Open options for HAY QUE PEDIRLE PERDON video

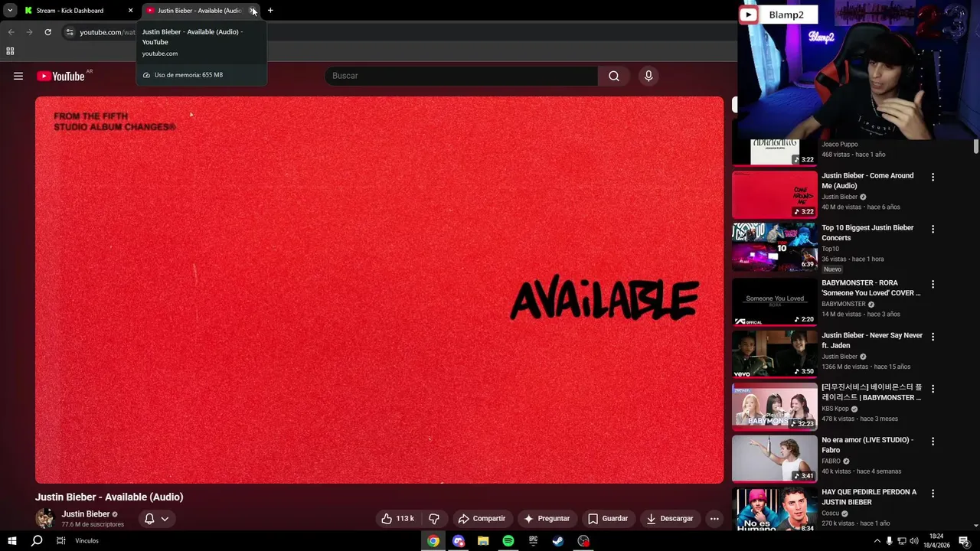[933, 494]
